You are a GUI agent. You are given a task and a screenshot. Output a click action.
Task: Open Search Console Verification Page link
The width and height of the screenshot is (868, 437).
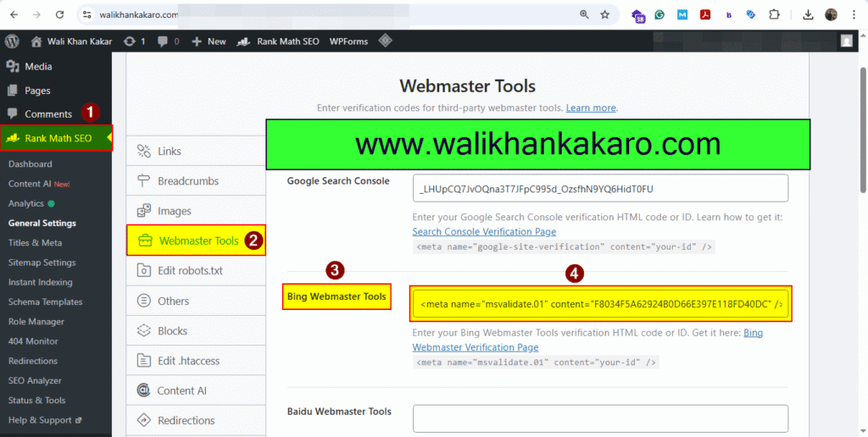484,231
